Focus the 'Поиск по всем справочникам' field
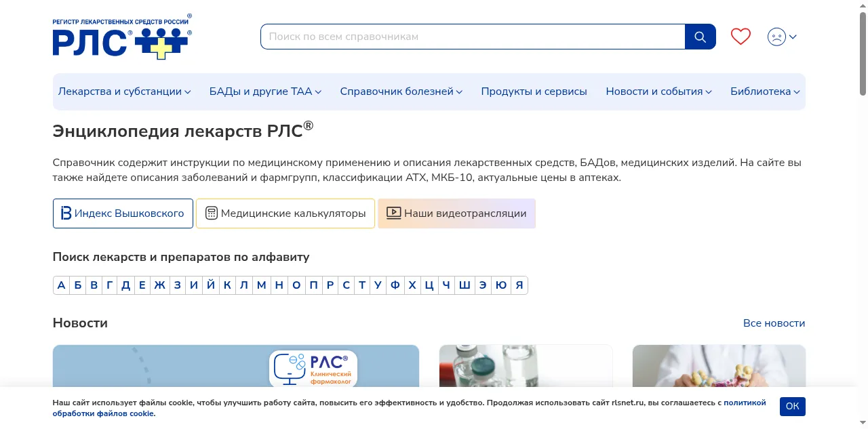Image resolution: width=868 pixels, height=429 pixels. click(473, 37)
